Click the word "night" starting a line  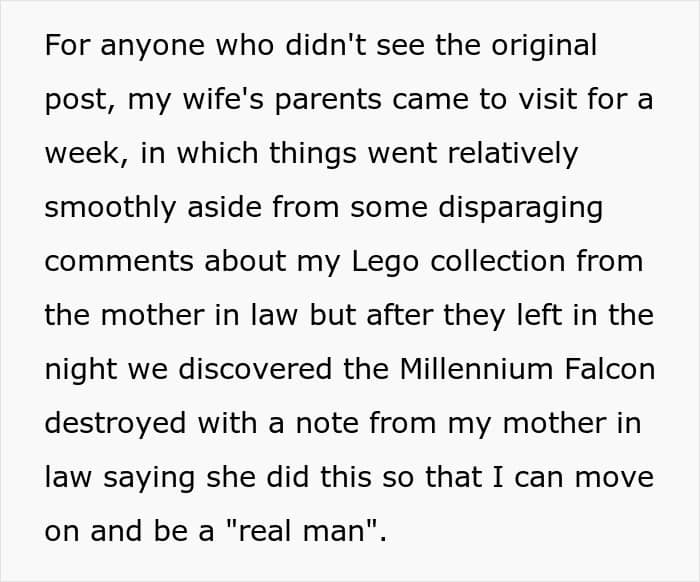81,371
